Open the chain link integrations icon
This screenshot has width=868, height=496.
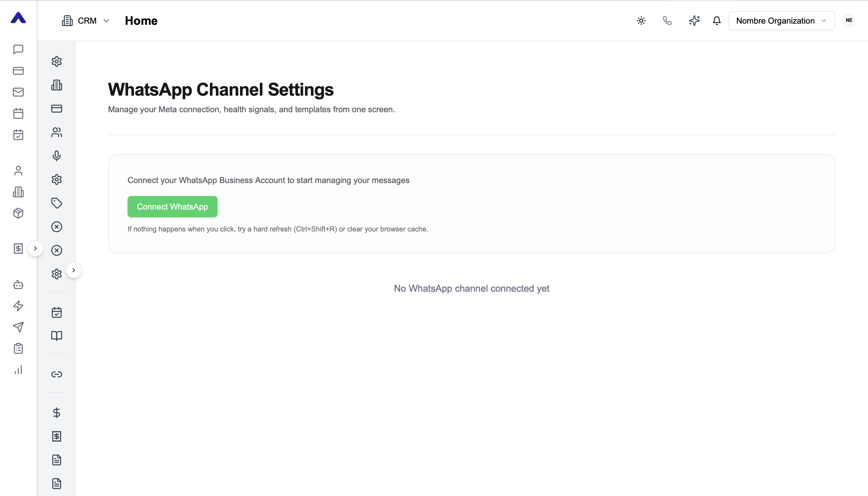coord(57,374)
